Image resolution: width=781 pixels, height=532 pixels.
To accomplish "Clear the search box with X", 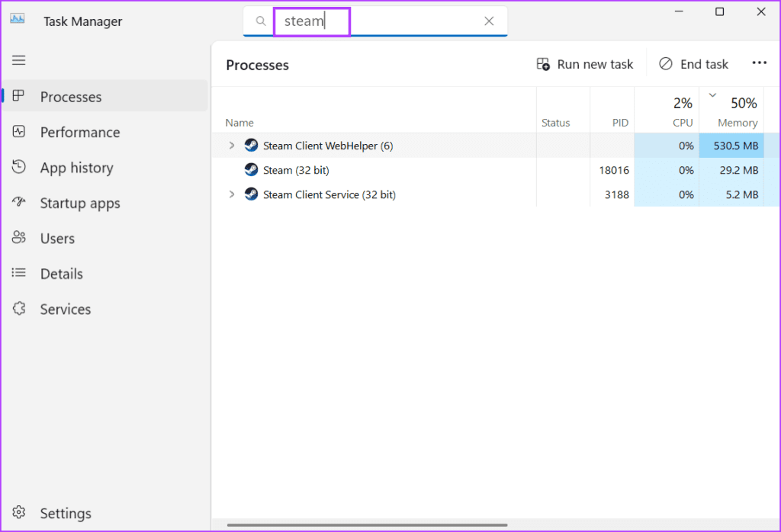I will [489, 21].
